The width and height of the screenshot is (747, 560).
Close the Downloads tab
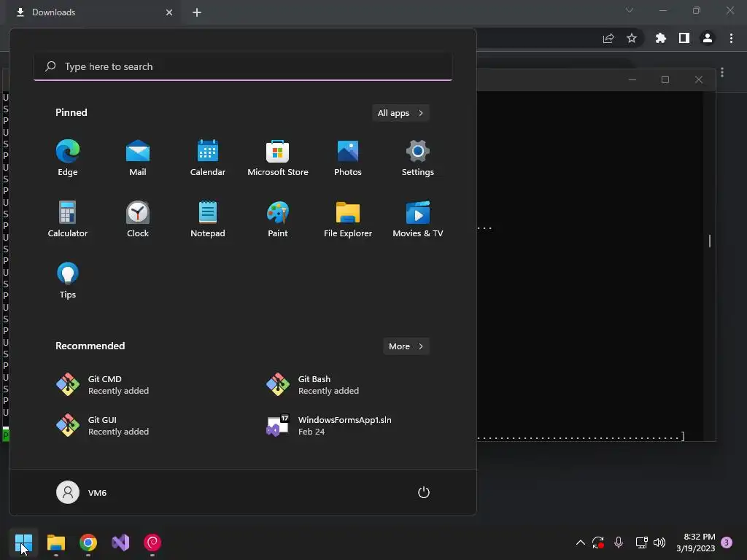pos(169,12)
